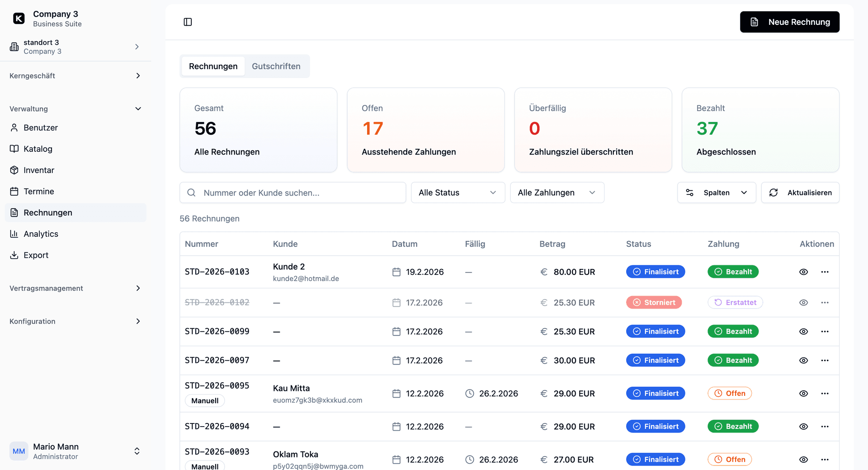The image size is (868, 470).
Task: Open Analytics via its chart icon
Action: click(x=14, y=234)
